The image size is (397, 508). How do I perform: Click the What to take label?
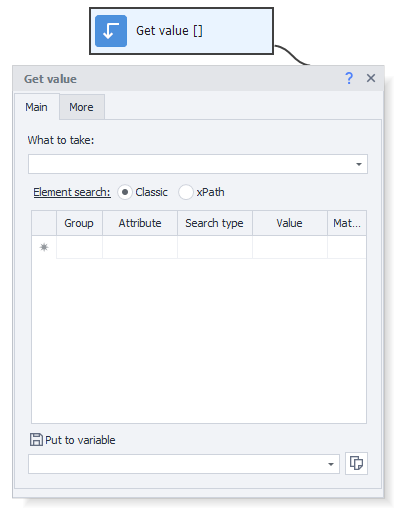(x=61, y=140)
